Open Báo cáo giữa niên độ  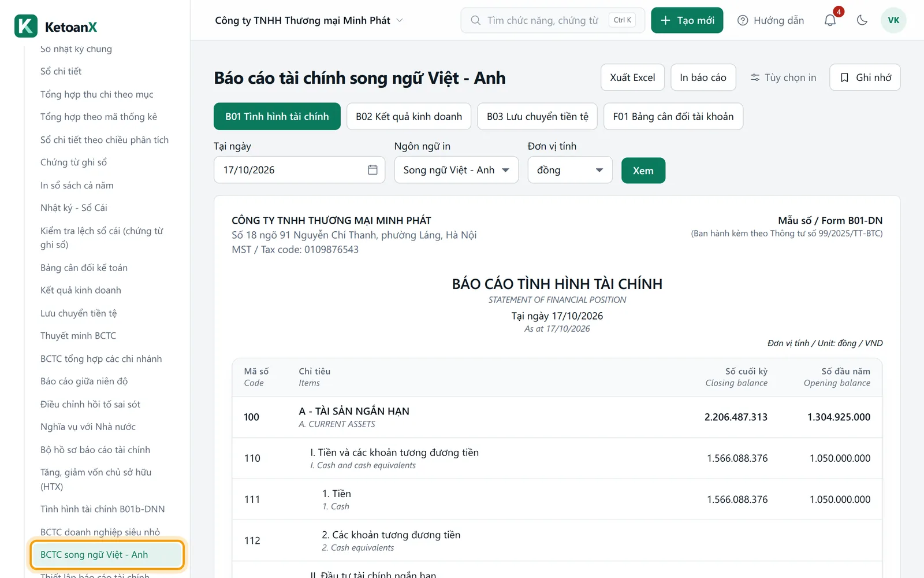(84, 381)
